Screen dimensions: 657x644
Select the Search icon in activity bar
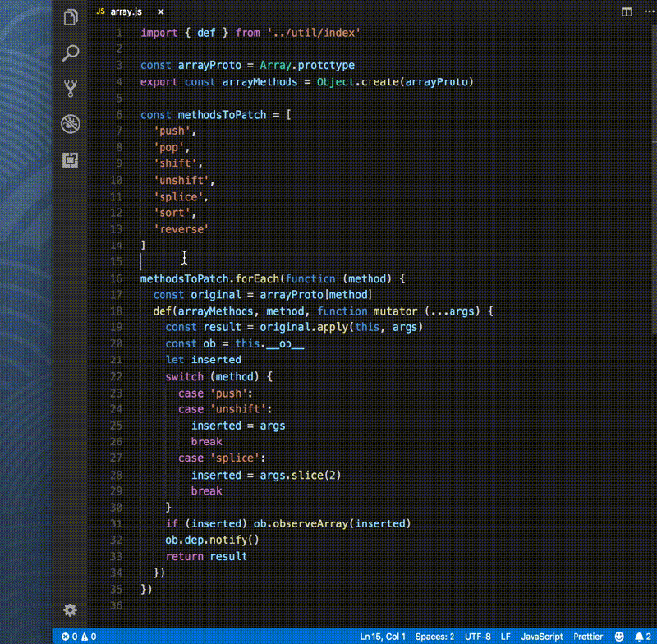(x=70, y=53)
